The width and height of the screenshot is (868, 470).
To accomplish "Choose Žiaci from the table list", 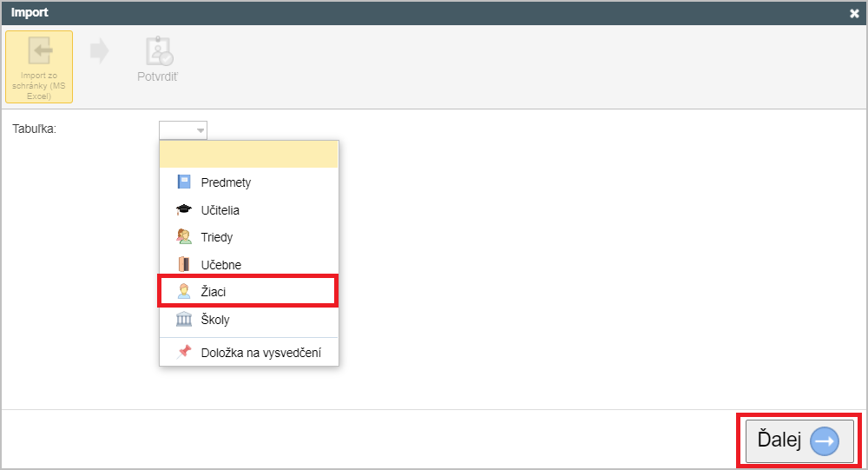I will (x=248, y=292).
